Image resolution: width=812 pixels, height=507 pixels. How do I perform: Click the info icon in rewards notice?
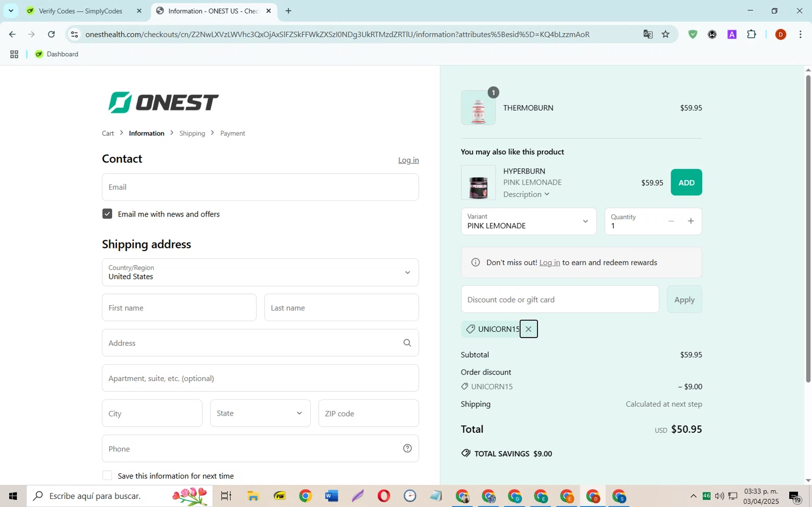pos(475,262)
